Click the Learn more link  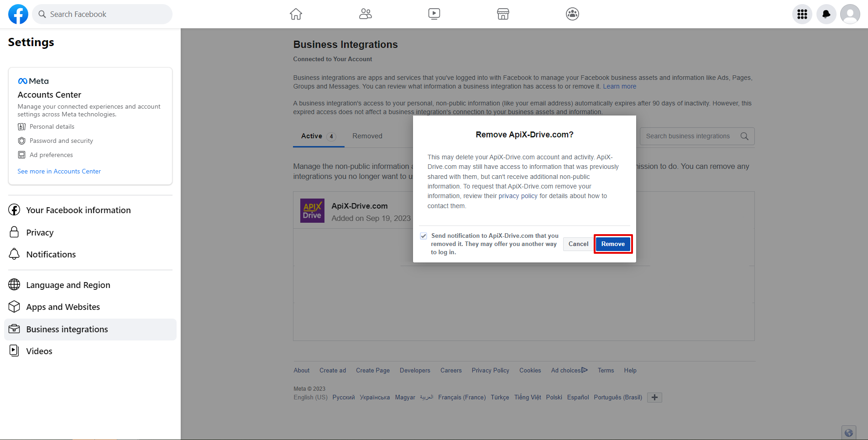pyautogui.click(x=619, y=87)
